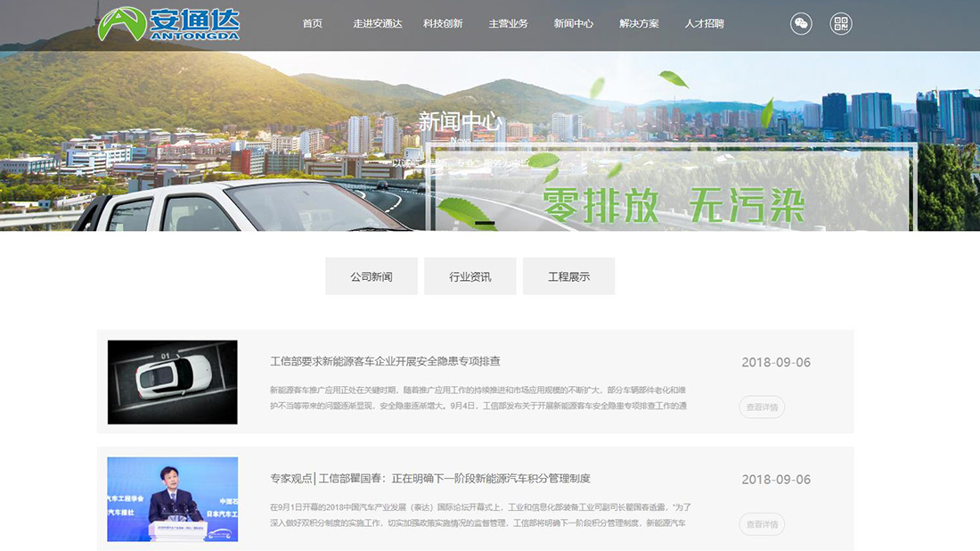Switch to the 行业资讯 tab

470,275
